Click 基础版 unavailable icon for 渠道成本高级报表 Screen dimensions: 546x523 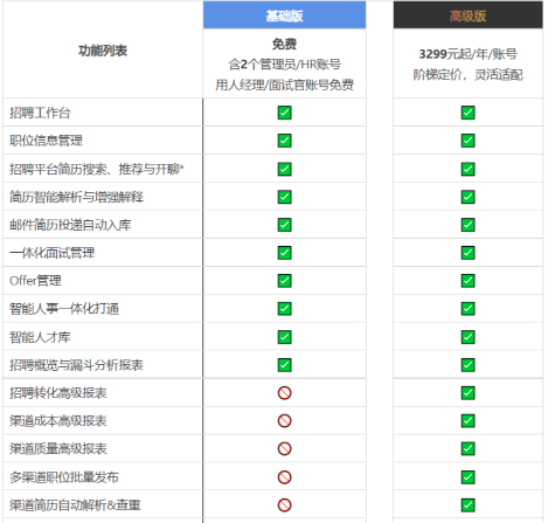click(284, 421)
